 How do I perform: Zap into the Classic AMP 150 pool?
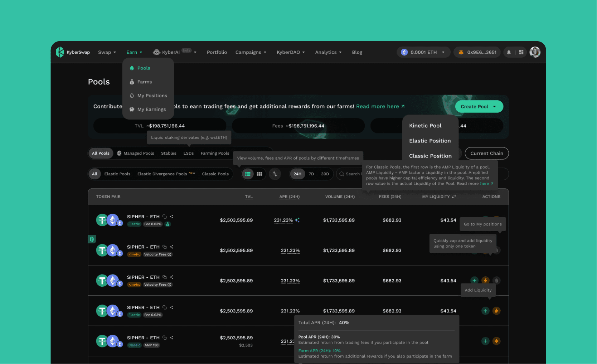496,341
